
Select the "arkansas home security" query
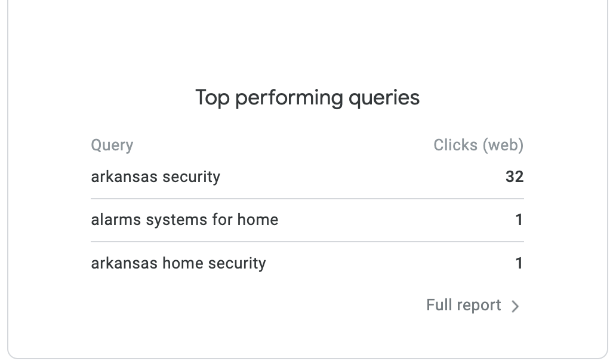click(x=178, y=263)
